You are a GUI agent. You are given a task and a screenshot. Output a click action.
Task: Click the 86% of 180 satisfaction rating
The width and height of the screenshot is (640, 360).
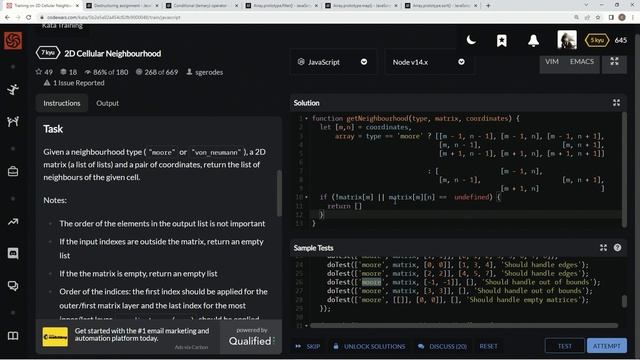pyautogui.click(x=106, y=72)
